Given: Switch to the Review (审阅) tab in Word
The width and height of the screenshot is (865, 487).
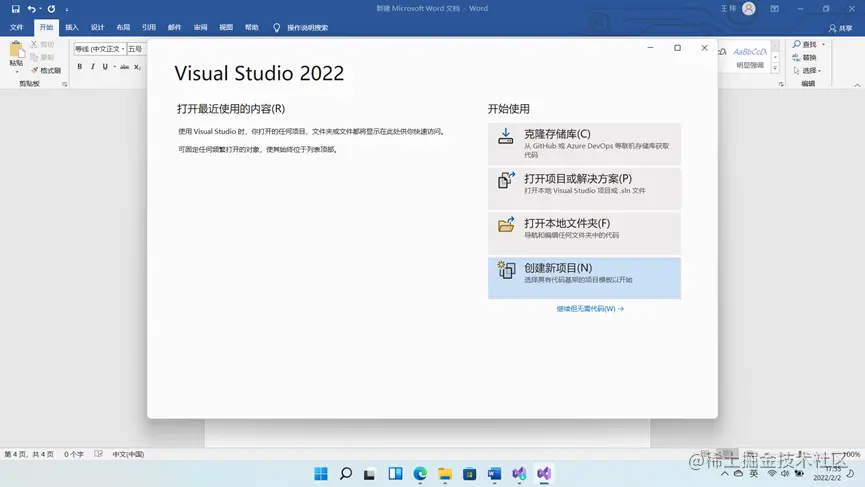Looking at the screenshot, I should pos(200,28).
